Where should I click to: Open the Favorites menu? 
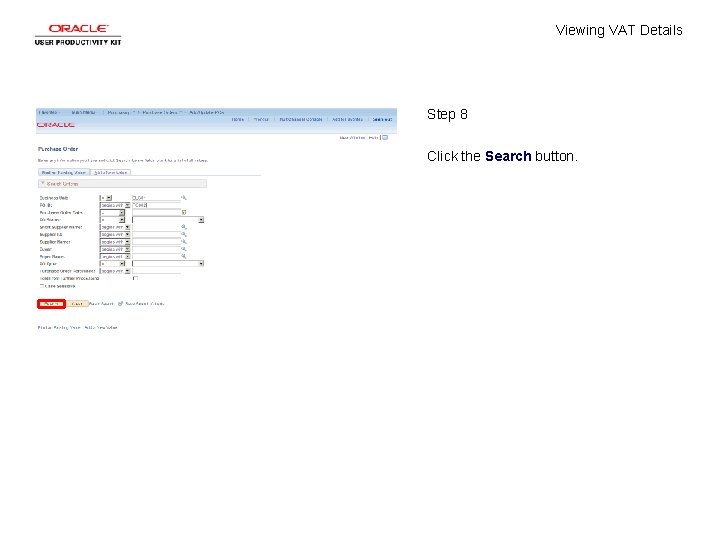coord(49,112)
